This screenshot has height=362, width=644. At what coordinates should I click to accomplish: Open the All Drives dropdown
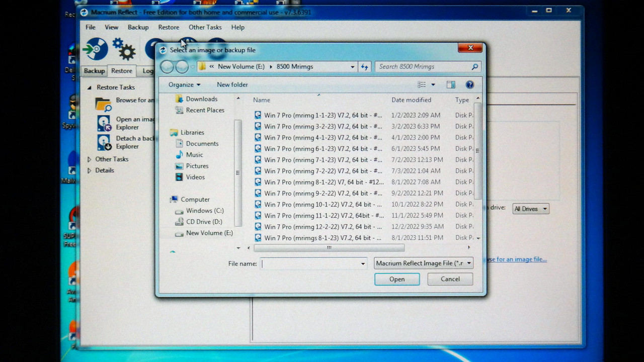[x=530, y=209]
